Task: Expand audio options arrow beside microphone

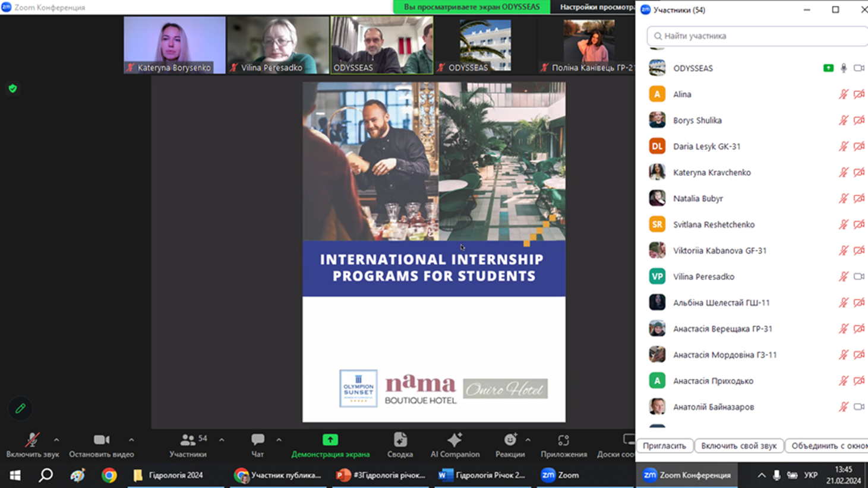Action: [56, 440]
